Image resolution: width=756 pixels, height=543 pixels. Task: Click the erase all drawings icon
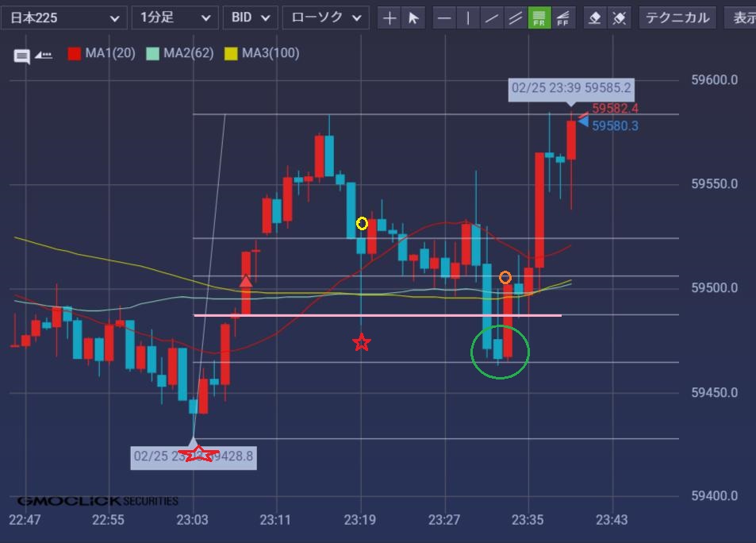click(620, 17)
